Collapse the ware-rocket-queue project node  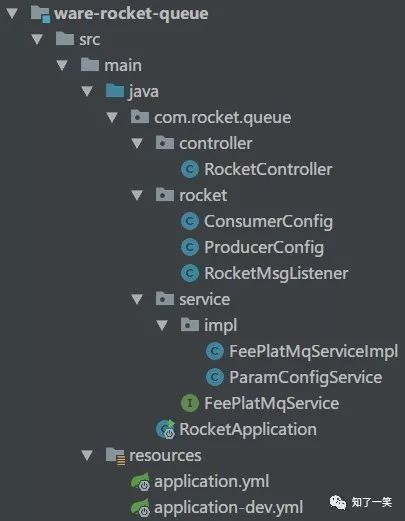coord(12,13)
